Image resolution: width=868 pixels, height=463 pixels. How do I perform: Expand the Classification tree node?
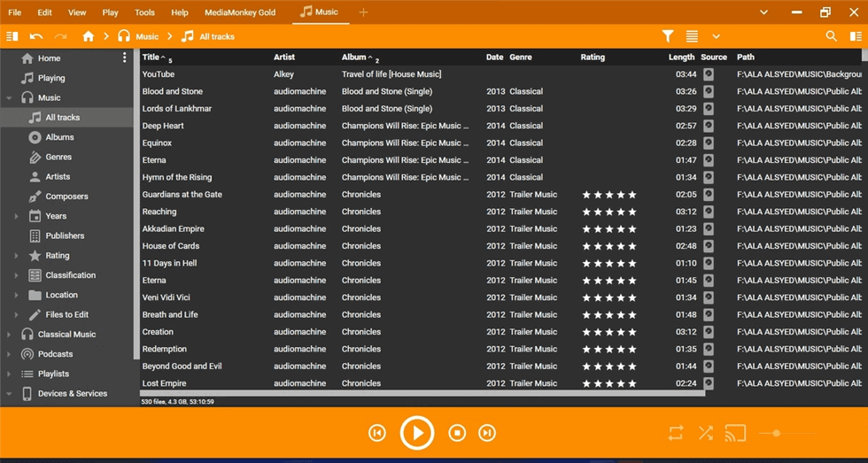point(16,275)
